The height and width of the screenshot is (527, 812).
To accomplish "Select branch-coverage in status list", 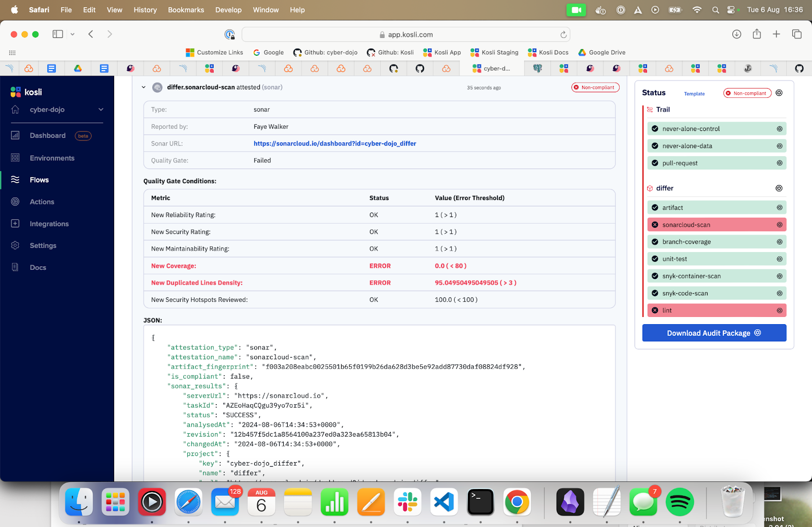I will [x=717, y=242].
